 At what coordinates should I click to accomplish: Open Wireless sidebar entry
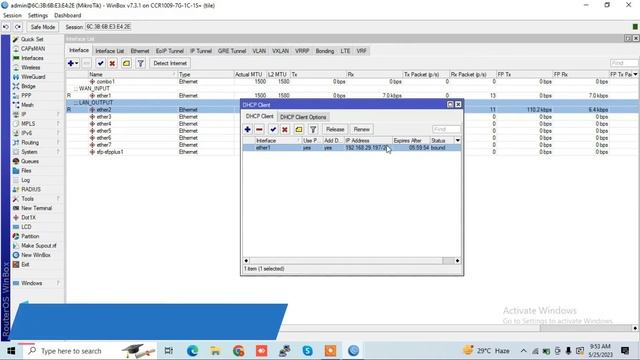[31, 67]
